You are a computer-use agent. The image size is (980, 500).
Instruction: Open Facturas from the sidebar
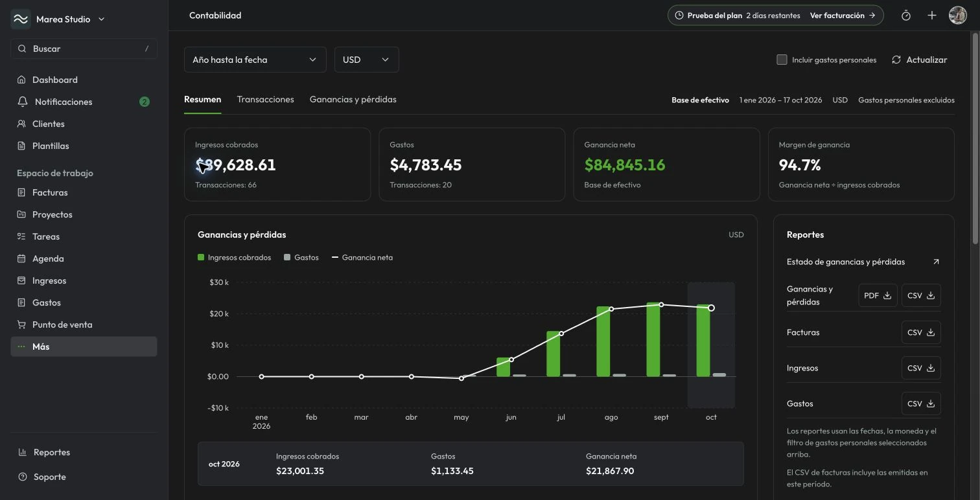coord(84,192)
